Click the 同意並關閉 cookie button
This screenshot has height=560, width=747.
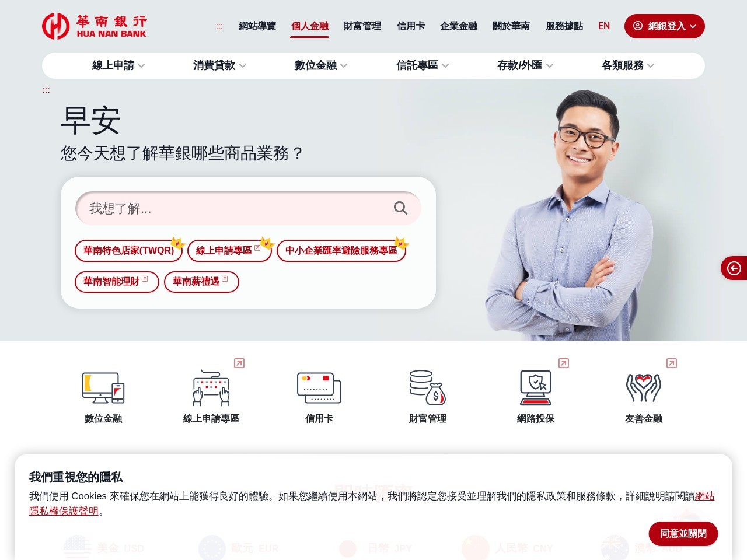click(x=683, y=534)
